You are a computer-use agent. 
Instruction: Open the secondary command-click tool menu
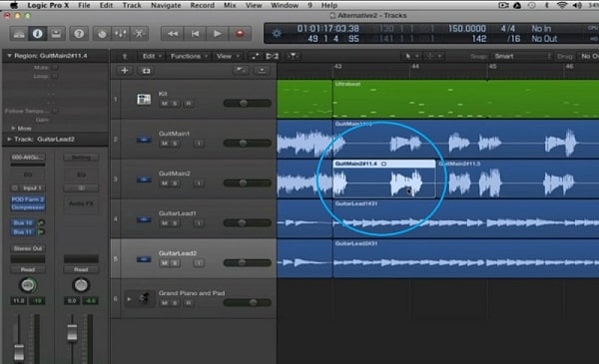point(433,56)
